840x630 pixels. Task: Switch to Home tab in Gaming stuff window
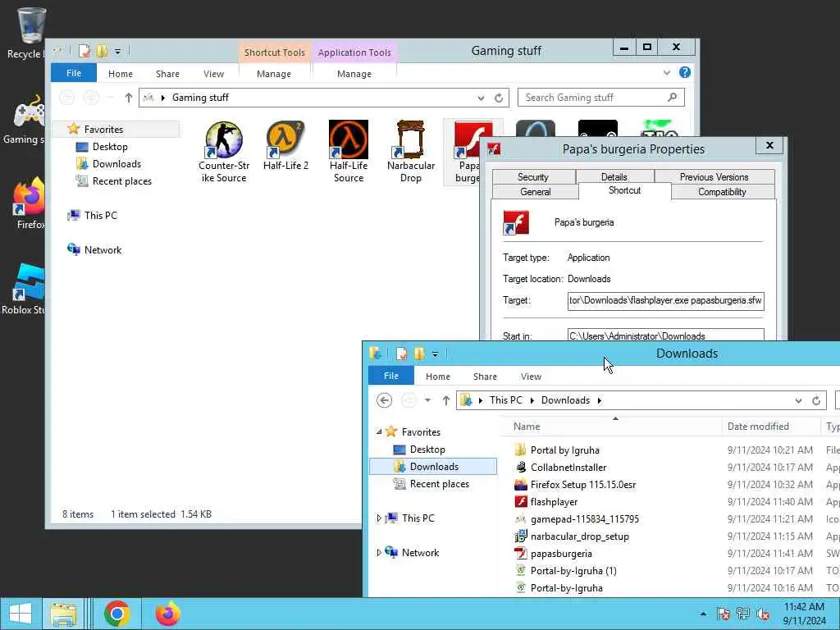(120, 74)
